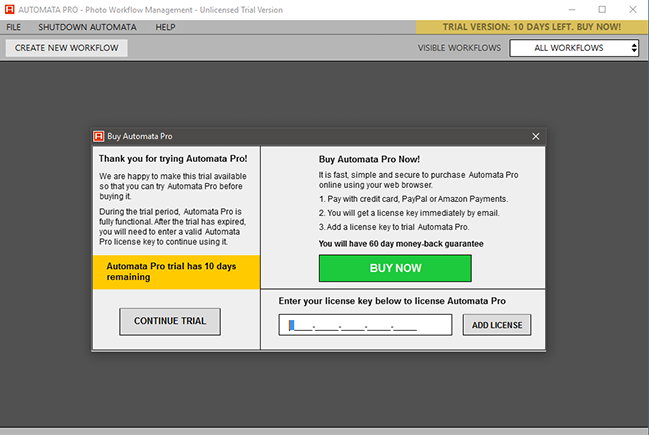Click the '60 day money-back guarantee' text
This screenshot has height=435, width=649.
[x=401, y=244]
